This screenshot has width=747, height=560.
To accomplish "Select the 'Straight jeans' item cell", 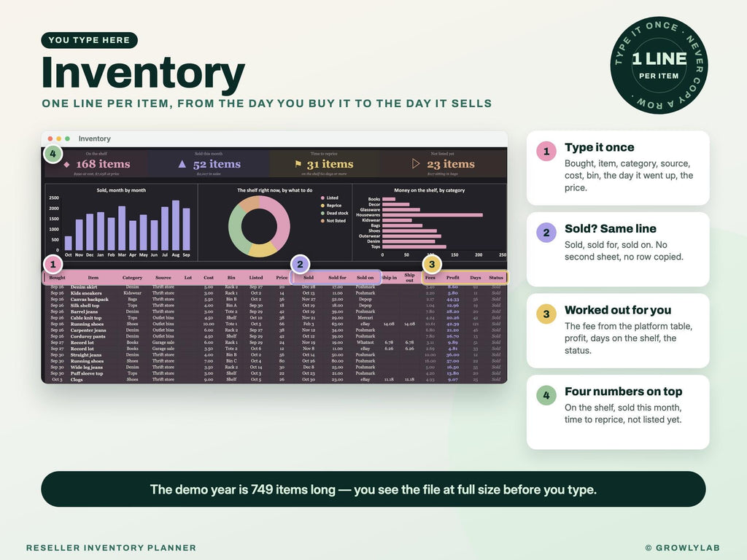I will click(x=86, y=355).
